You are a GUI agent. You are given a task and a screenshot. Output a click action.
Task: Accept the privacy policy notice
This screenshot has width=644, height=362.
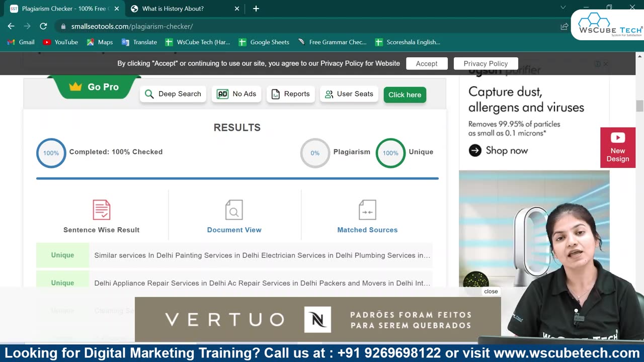427,63
